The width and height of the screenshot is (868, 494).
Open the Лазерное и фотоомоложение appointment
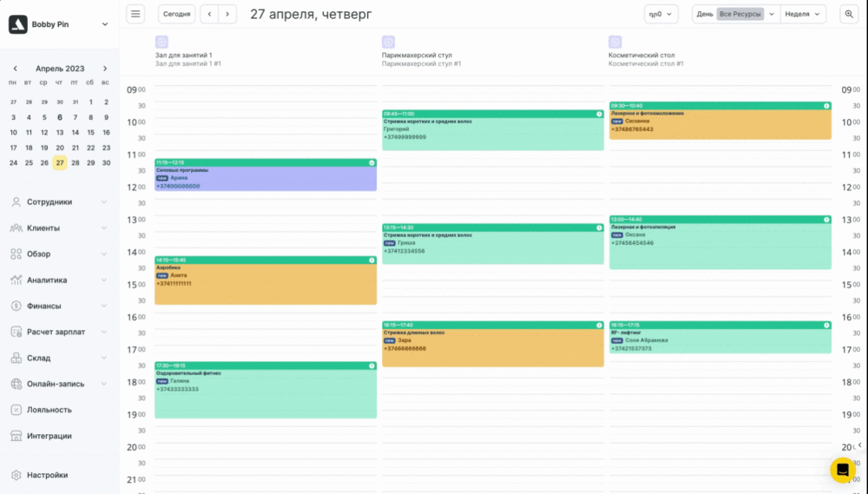click(x=720, y=121)
